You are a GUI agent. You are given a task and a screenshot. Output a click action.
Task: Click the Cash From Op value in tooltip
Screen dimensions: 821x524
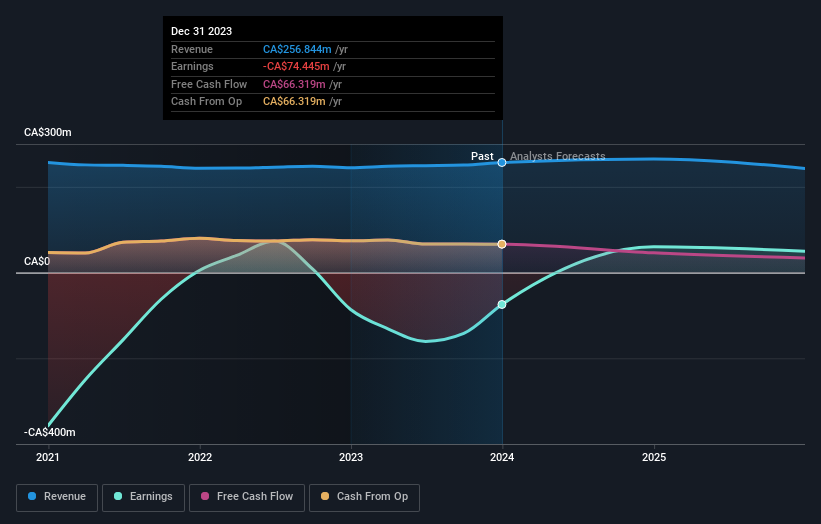(x=294, y=102)
